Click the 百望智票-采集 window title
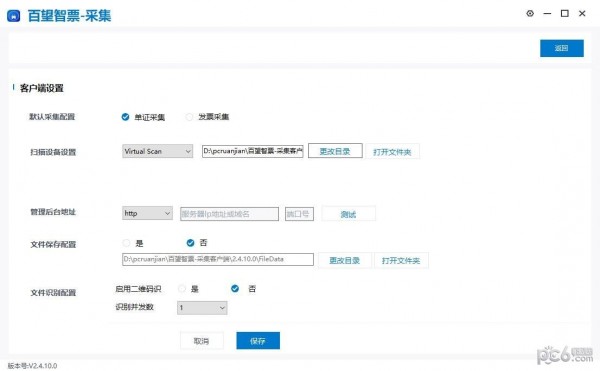Viewport: 600px width, 371px height. [x=69, y=16]
